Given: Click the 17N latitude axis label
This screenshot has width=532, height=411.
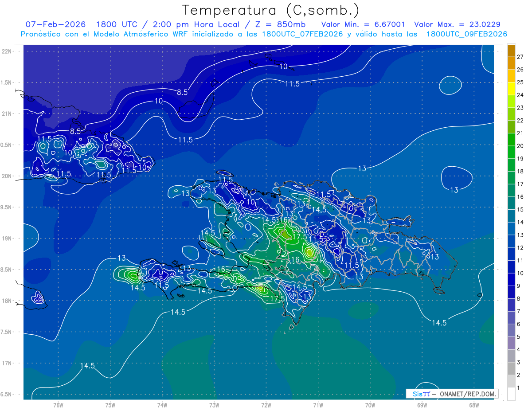Looking at the screenshot, I should pyautogui.click(x=7, y=363).
